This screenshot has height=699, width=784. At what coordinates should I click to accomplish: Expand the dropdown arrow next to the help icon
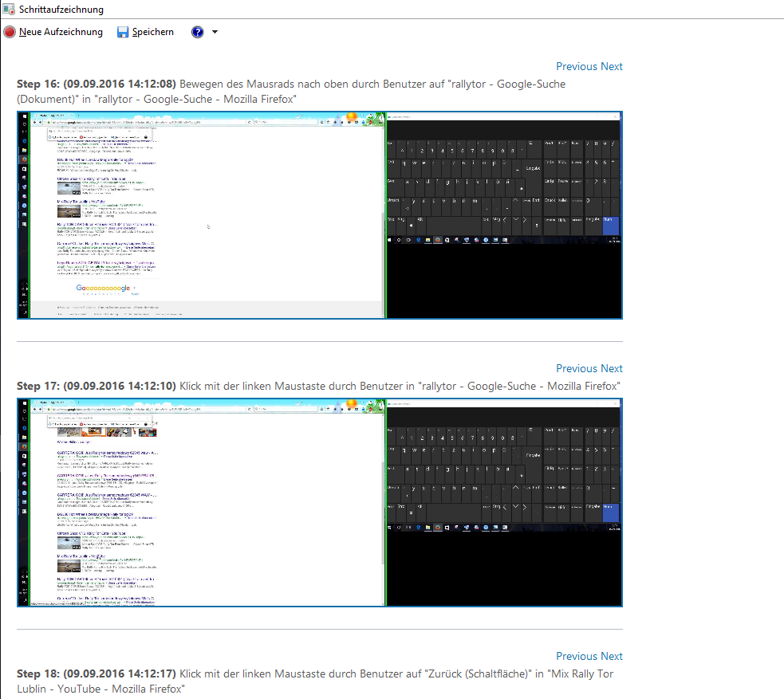pos(215,32)
